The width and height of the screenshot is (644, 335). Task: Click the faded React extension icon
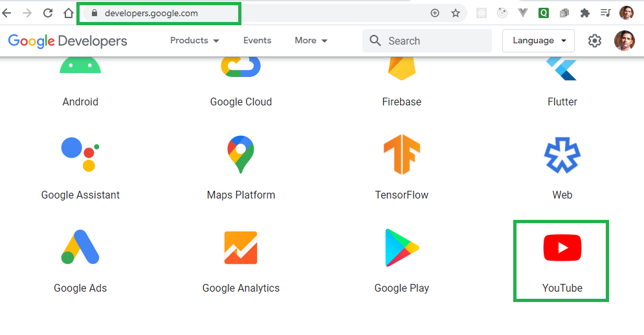point(482,13)
